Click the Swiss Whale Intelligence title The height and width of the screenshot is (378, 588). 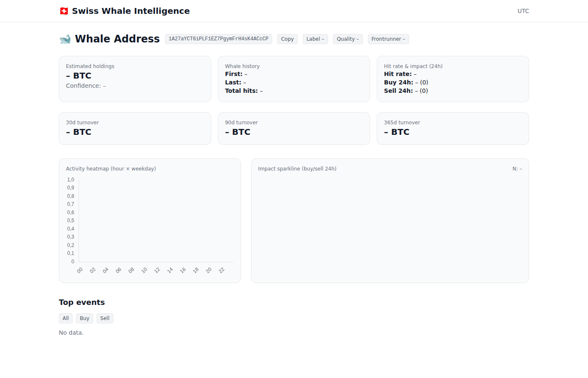[131, 11]
